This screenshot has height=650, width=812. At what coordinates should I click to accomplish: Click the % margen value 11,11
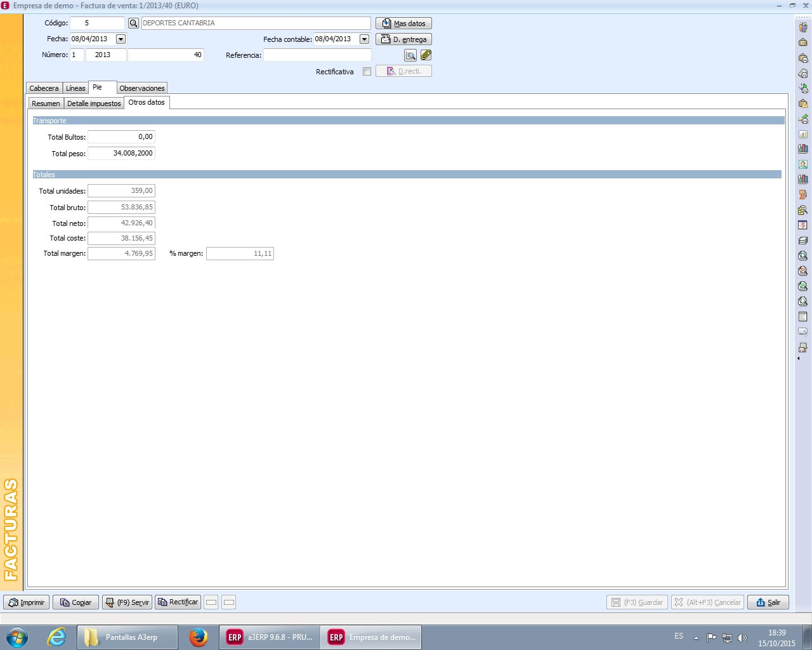point(240,254)
